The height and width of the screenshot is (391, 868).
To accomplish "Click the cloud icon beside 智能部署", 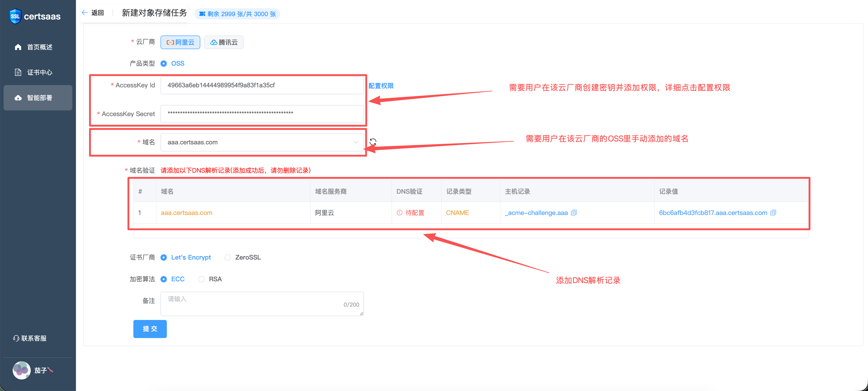I will (18, 98).
